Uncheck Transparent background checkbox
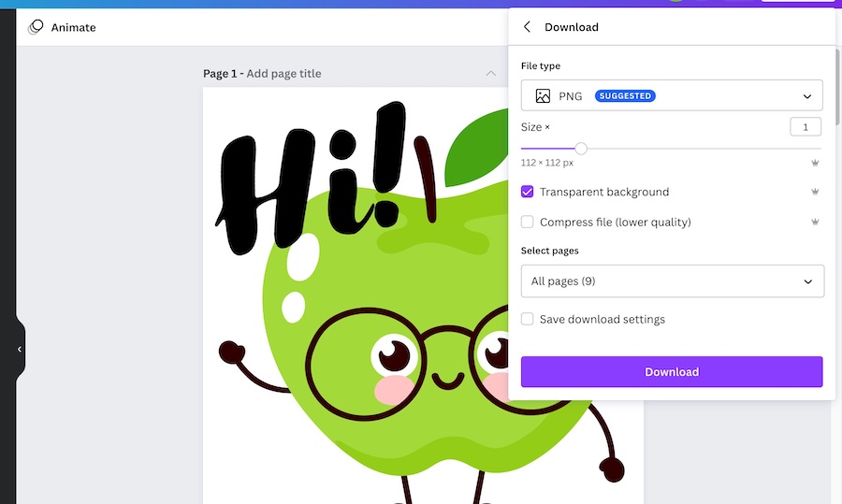 click(528, 192)
